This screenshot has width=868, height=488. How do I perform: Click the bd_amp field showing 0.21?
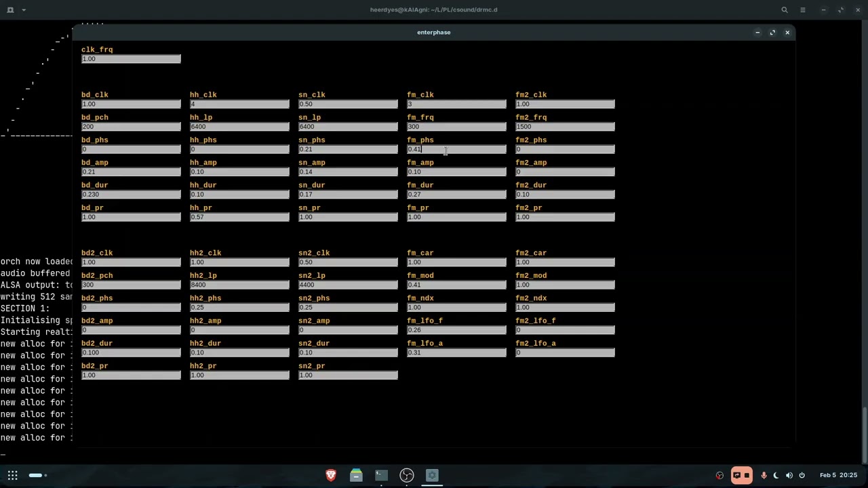[x=131, y=172]
